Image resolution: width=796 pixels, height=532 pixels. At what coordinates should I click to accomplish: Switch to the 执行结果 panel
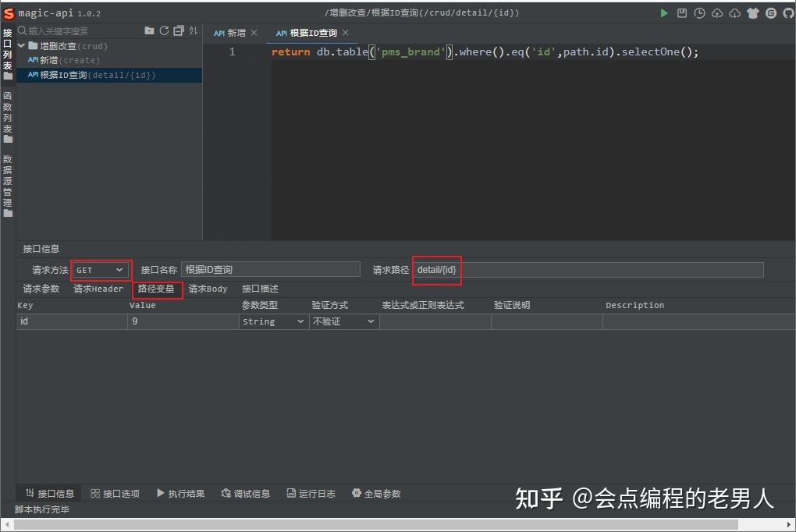(x=186, y=493)
